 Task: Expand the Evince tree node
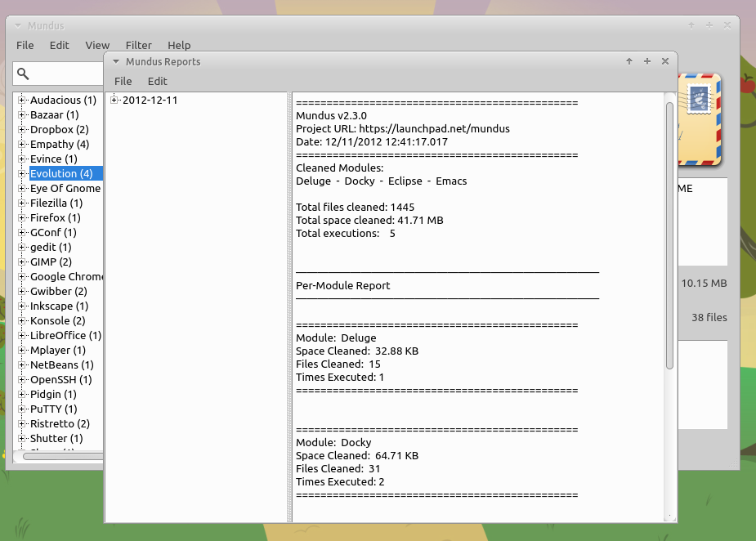[21, 159]
